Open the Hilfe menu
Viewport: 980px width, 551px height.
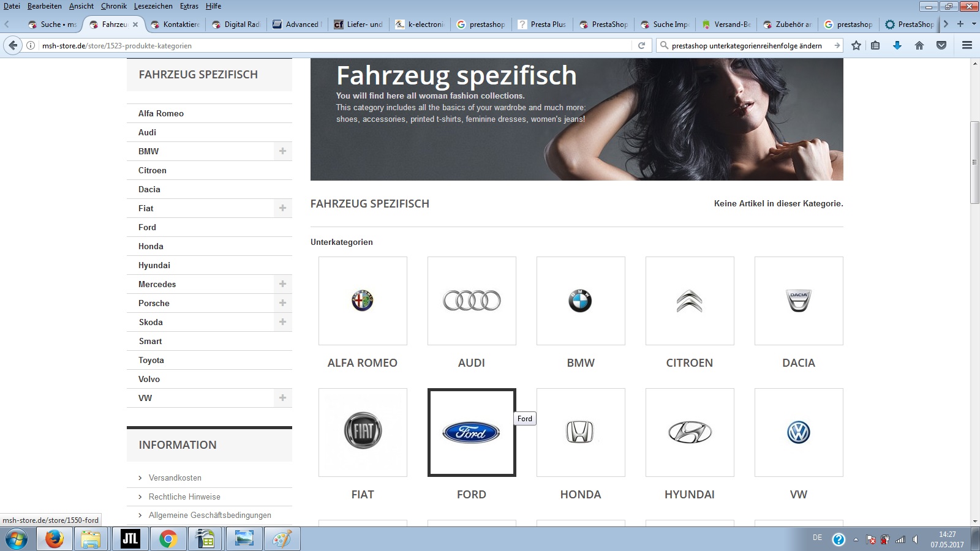click(214, 6)
